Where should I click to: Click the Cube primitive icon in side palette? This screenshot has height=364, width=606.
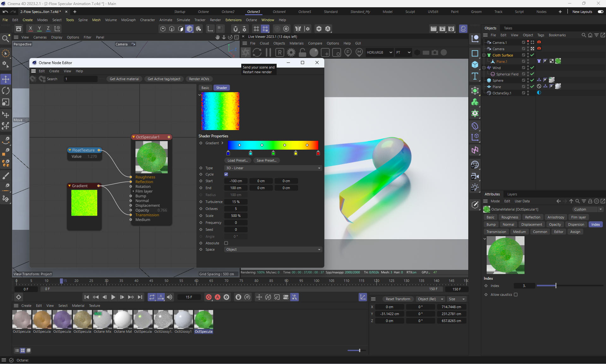pyautogui.click(x=475, y=65)
